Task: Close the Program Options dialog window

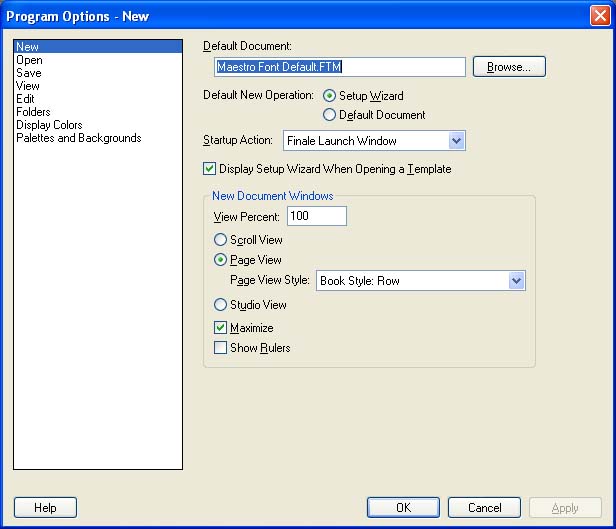Action: 598,15
